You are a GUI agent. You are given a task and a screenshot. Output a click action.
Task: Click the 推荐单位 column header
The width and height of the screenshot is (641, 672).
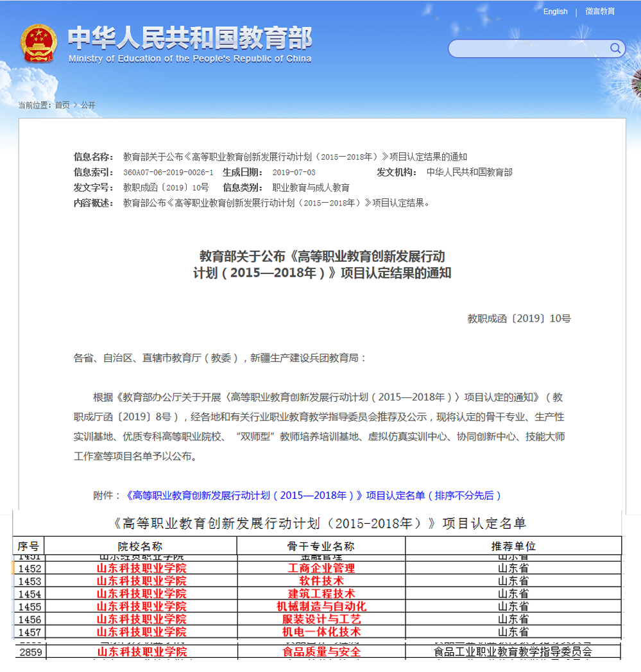click(x=513, y=546)
